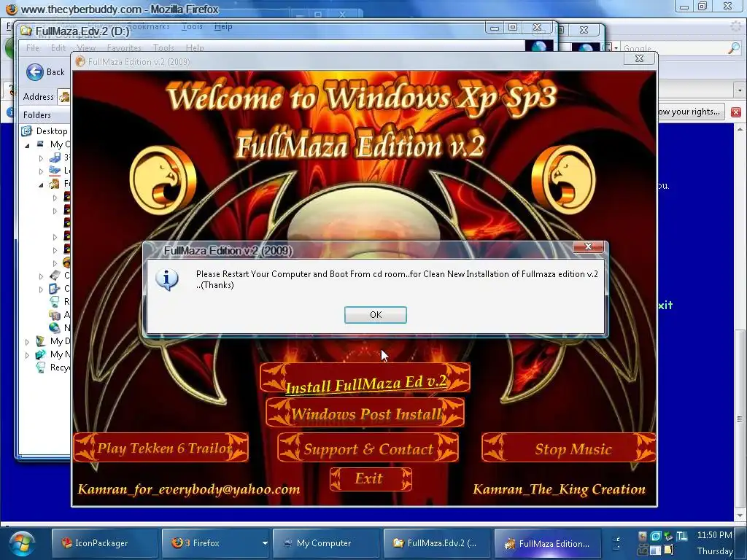Select My Network Places in Folders tree
747x560 pixels.
tap(53, 354)
